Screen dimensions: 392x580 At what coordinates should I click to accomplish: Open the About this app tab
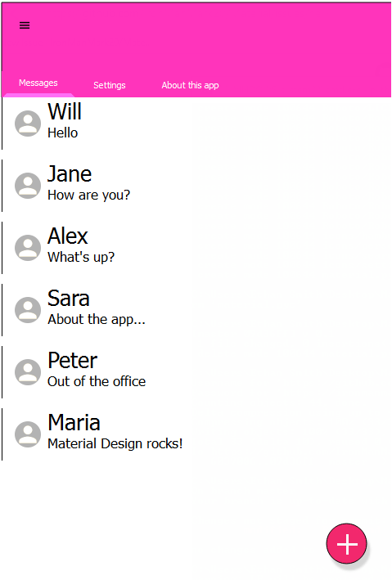click(x=190, y=85)
